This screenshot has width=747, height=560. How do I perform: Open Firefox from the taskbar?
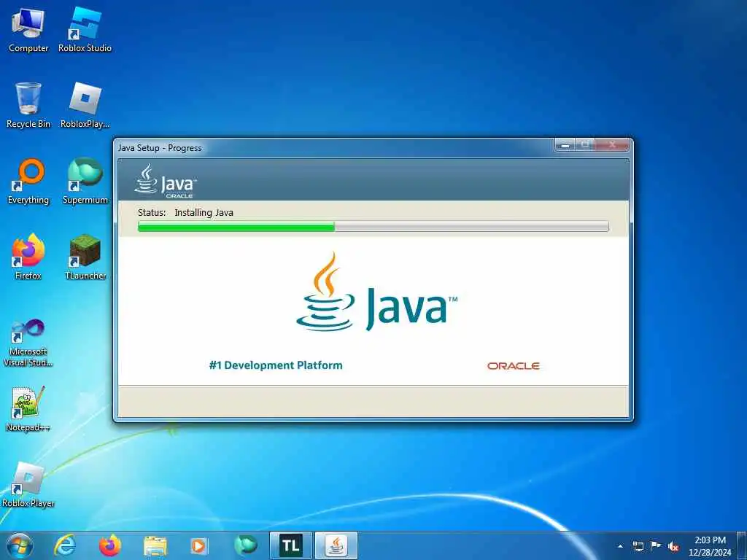pyautogui.click(x=110, y=545)
